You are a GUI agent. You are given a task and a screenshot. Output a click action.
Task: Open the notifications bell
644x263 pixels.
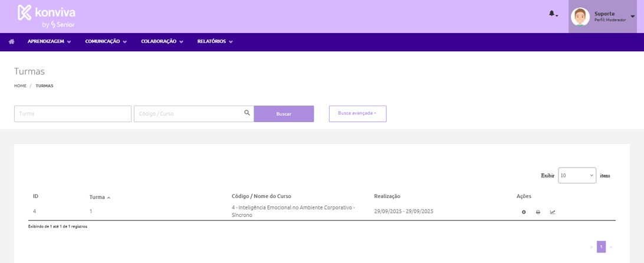click(552, 14)
